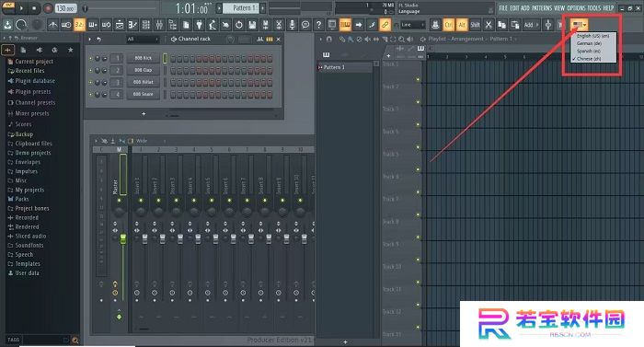
Task: Click the red Record button
Action: click(x=48, y=7)
